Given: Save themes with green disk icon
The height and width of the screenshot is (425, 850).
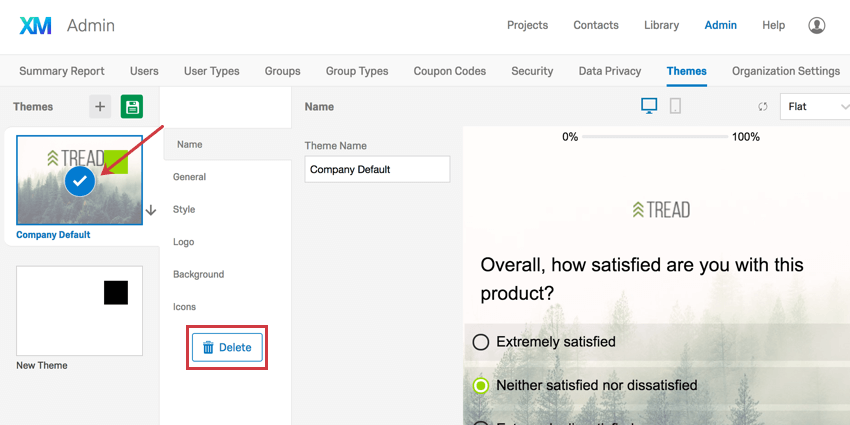Looking at the screenshot, I should pos(132,107).
